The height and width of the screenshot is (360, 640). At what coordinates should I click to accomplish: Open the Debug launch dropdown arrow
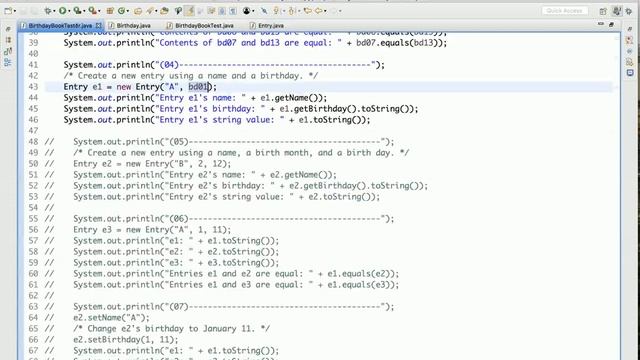(x=54, y=11)
